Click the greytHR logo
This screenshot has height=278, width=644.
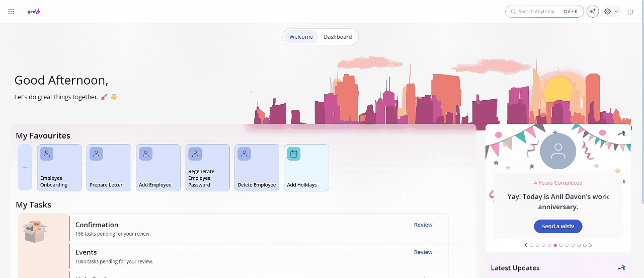click(x=34, y=12)
